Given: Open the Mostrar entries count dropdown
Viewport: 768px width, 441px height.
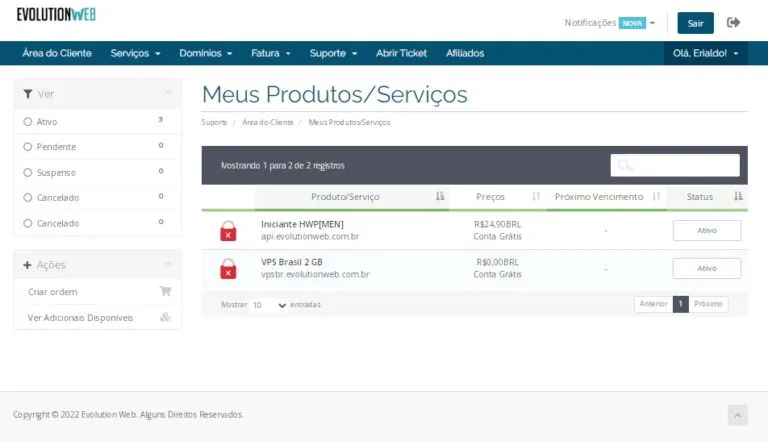Looking at the screenshot, I should (268, 305).
